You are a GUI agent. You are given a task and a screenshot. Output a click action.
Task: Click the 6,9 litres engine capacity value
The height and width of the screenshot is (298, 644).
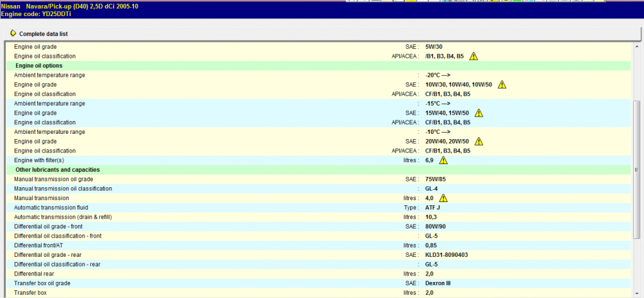point(429,160)
